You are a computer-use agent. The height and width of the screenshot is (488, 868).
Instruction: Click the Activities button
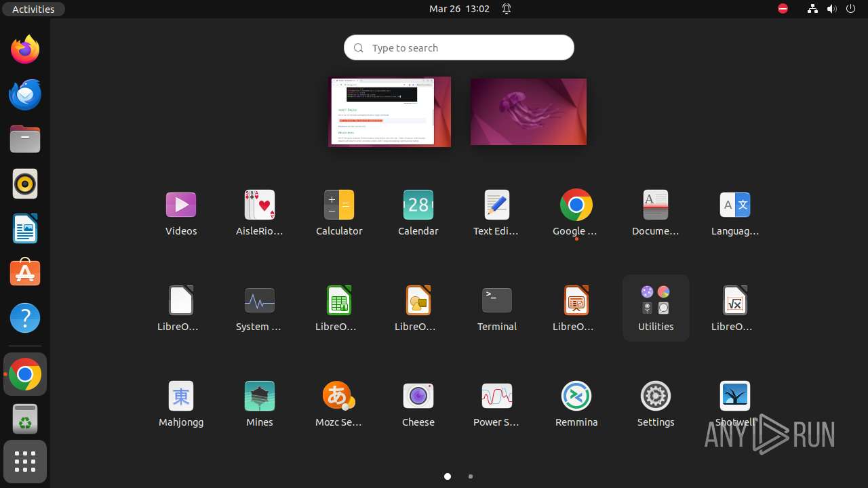pos(33,9)
